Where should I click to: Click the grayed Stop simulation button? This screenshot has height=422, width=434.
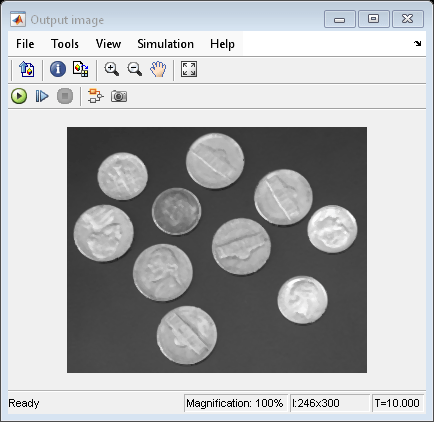65,96
